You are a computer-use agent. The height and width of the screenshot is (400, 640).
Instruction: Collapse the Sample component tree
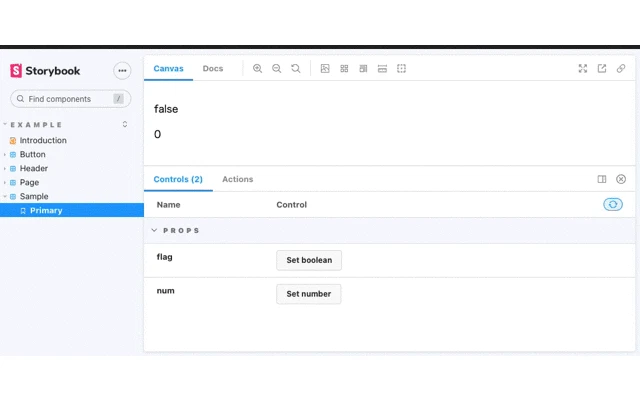tap(5, 196)
